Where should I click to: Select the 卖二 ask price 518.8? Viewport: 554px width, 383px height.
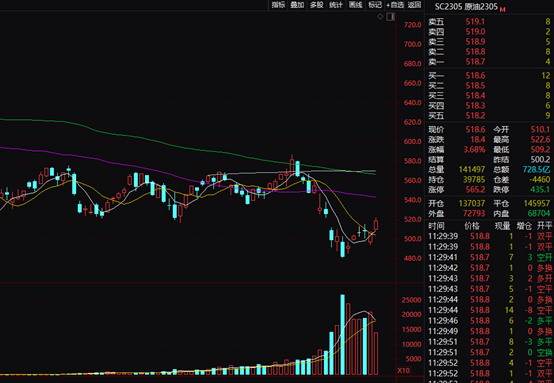pyautogui.click(x=475, y=52)
